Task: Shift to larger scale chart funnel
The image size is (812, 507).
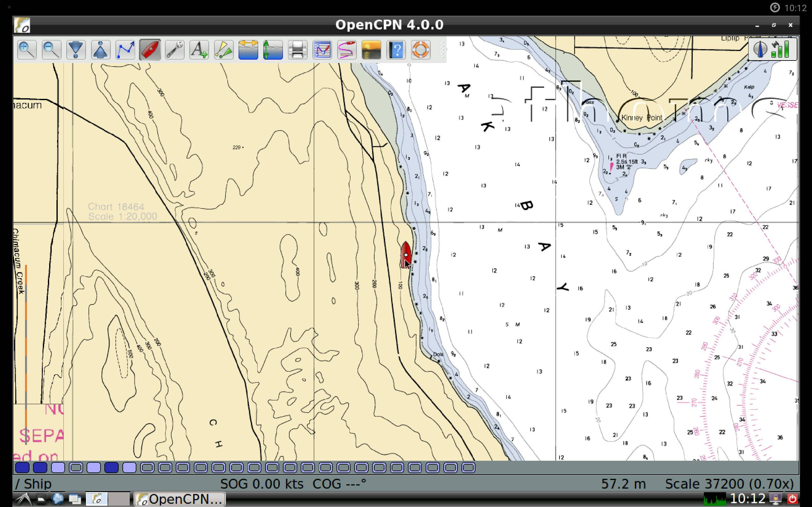Action: (x=76, y=50)
